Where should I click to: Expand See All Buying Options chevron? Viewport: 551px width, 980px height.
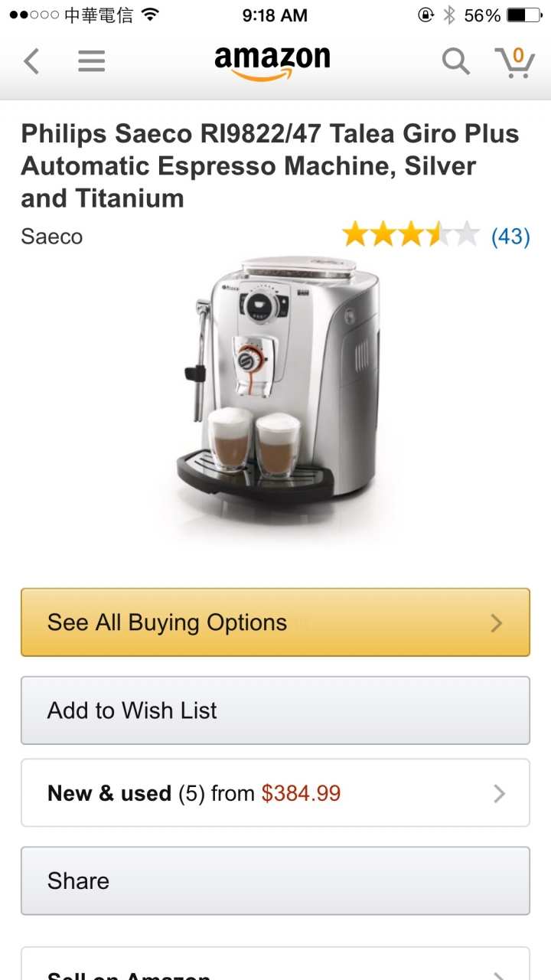(497, 623)
